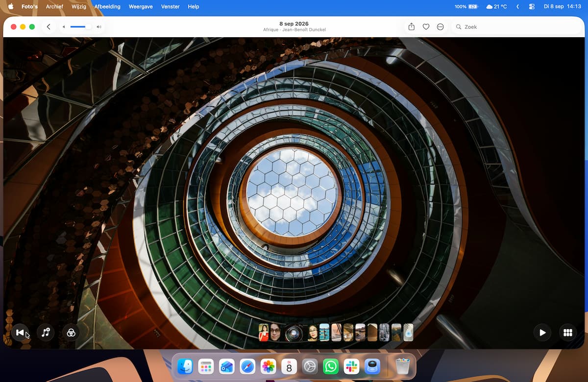Open Finder from the Dock
The image size is (588, 382).
click(x=185, y=366)
